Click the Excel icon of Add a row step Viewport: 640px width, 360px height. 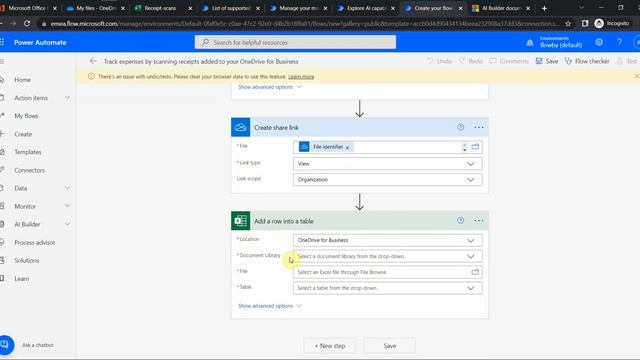(x=240, y=221)
